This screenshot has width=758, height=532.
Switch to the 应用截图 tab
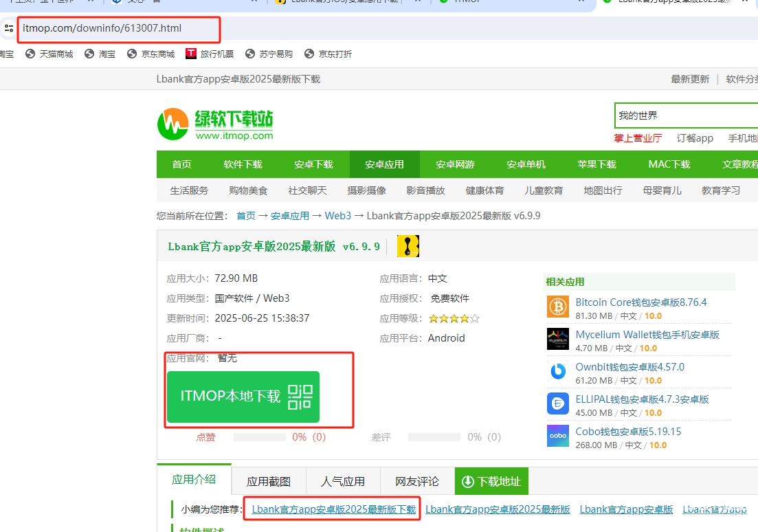pyautogui.click(x=269, y=481)
